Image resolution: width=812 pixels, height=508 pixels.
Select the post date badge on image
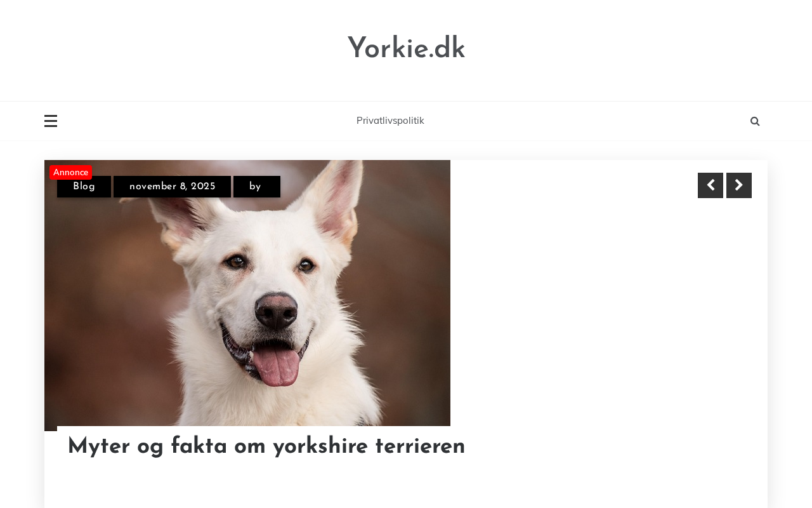click(172, 187)
